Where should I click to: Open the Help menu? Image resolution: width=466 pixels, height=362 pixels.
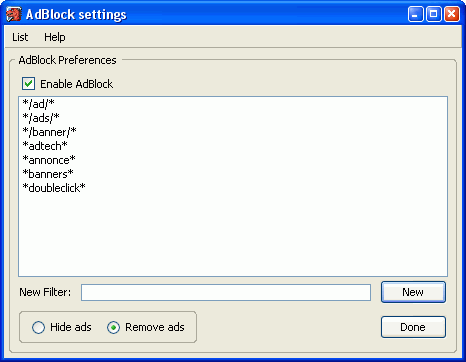[x=55, y=37]
